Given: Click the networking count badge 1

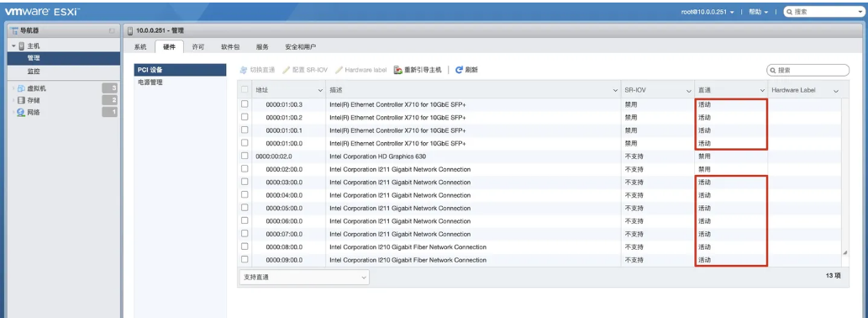Looking at the screenshot, I should 110,113.
